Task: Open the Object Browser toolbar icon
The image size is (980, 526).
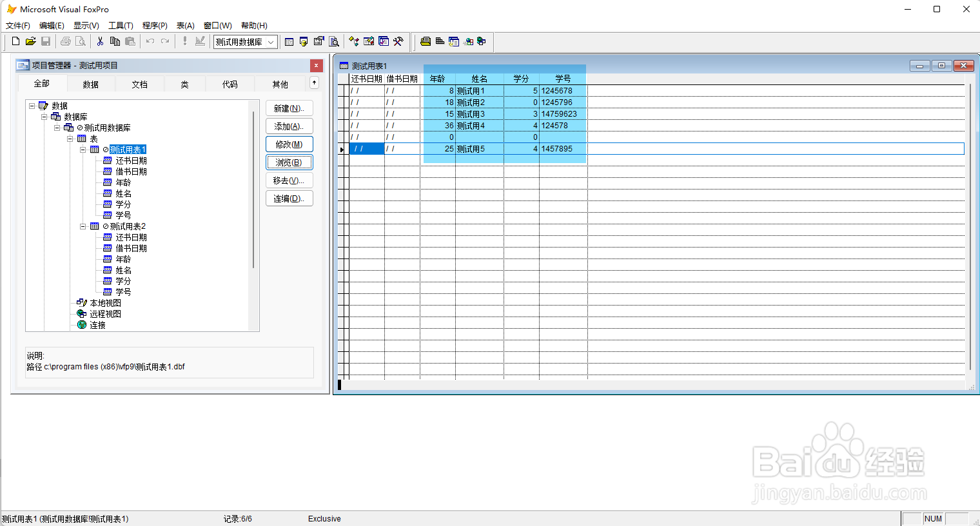Action: pyautogui.click(x=369, y=42)
